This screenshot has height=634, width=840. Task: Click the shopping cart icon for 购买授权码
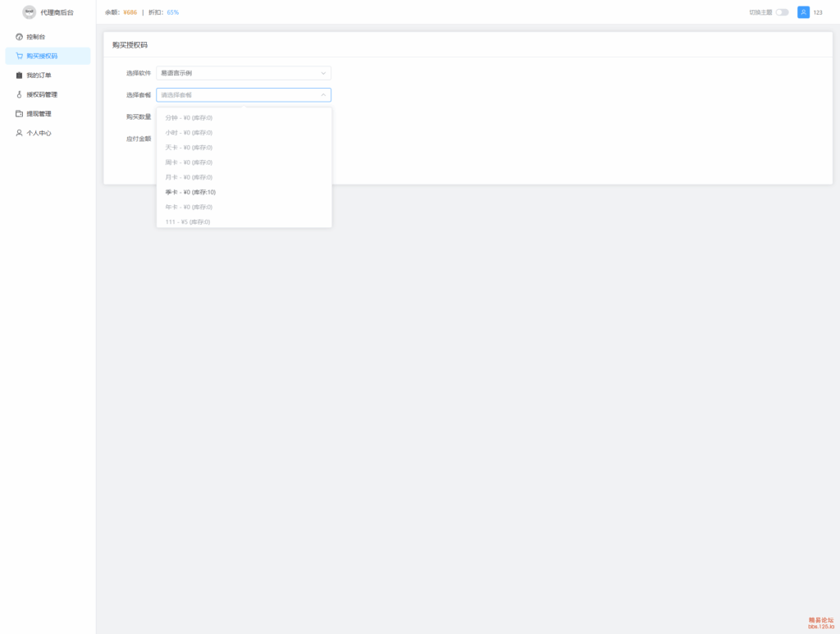point(19,56)
